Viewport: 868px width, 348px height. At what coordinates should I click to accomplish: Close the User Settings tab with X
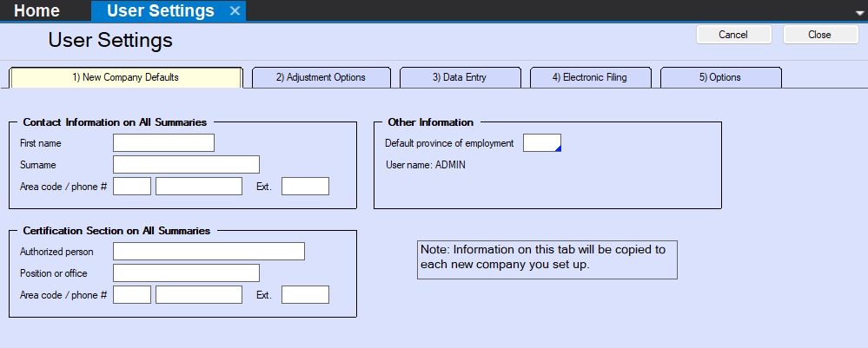pos(235,11)
